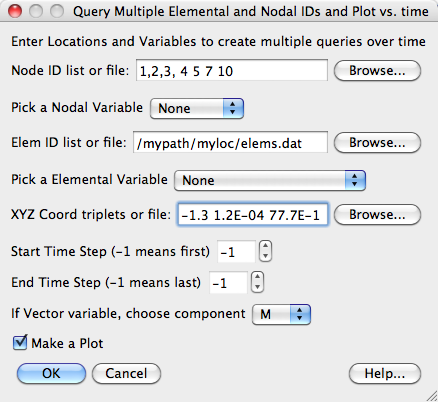The height and width of the screenshot is (402, 438).
Task: Open the Pick a Nodal Variable dropdown
Action: 197,108
